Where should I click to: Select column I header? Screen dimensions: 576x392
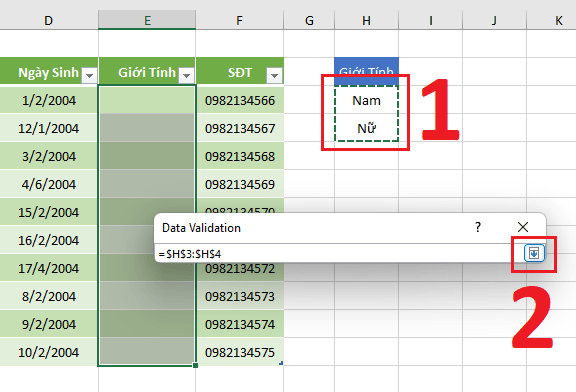(x=431, y=20)
